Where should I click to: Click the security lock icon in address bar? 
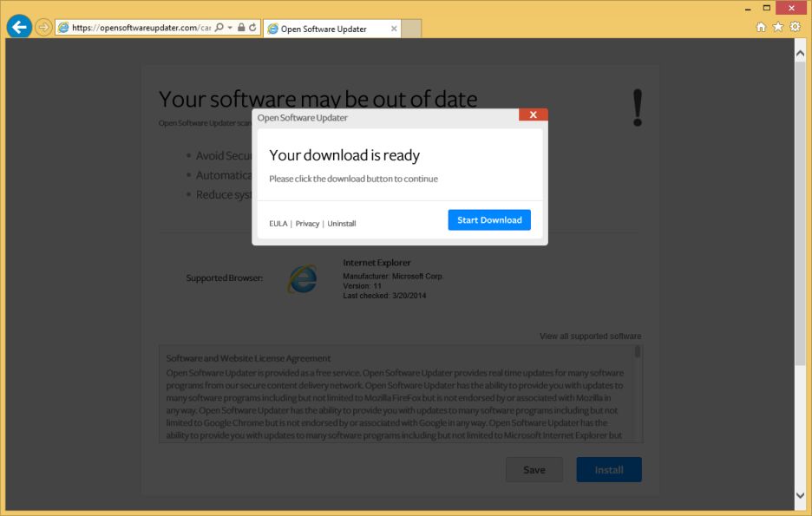click(x=241, y=28)
